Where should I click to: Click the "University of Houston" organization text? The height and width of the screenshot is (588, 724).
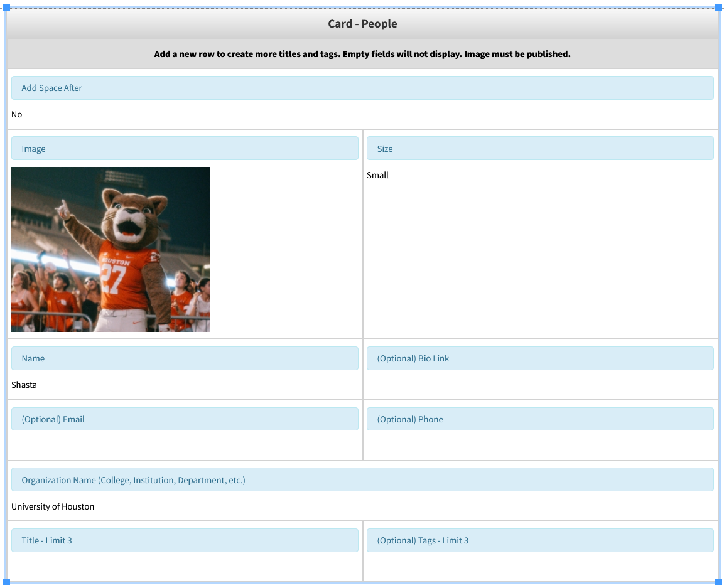tap(53, 506)
